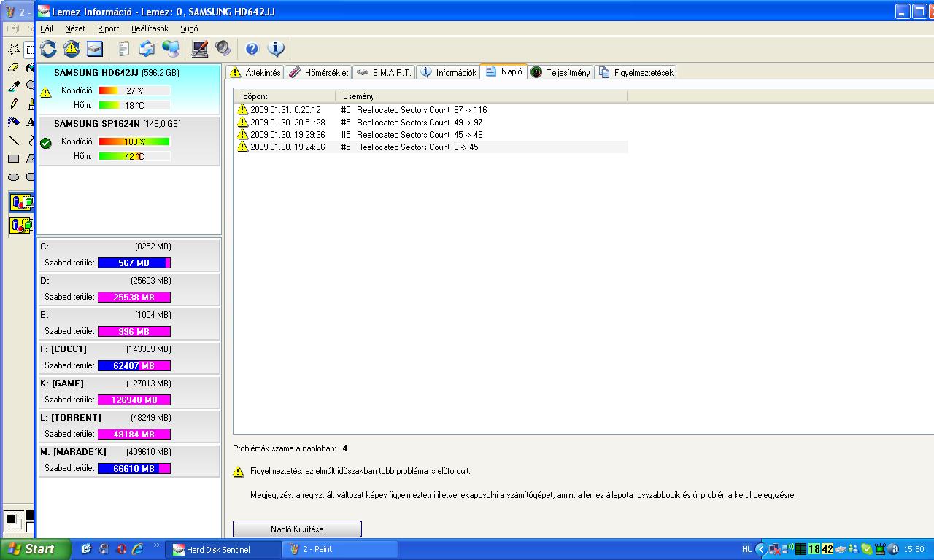934x560 pixels.
Task: Click the Start button
Action: point(36,549)
